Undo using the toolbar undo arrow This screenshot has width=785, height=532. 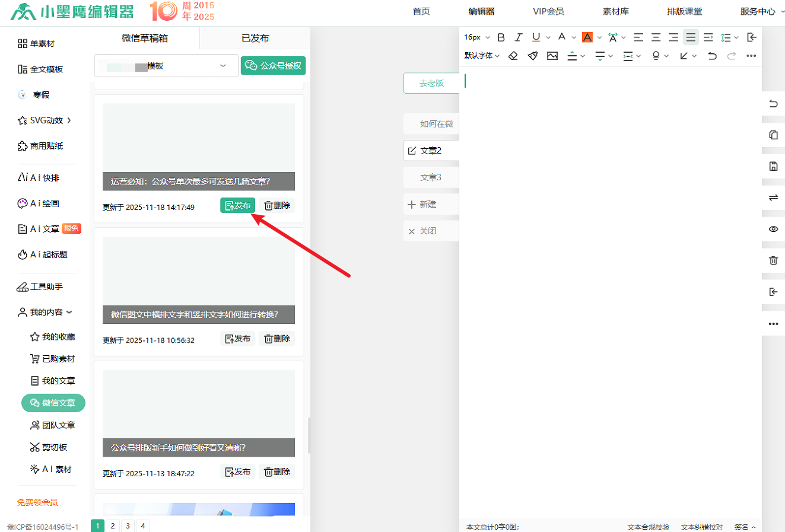[x=712, y=56]
